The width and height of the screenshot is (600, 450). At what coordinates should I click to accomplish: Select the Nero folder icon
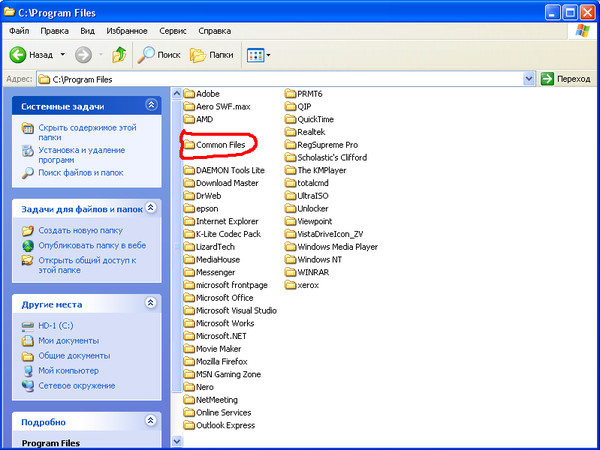point(189,387)
